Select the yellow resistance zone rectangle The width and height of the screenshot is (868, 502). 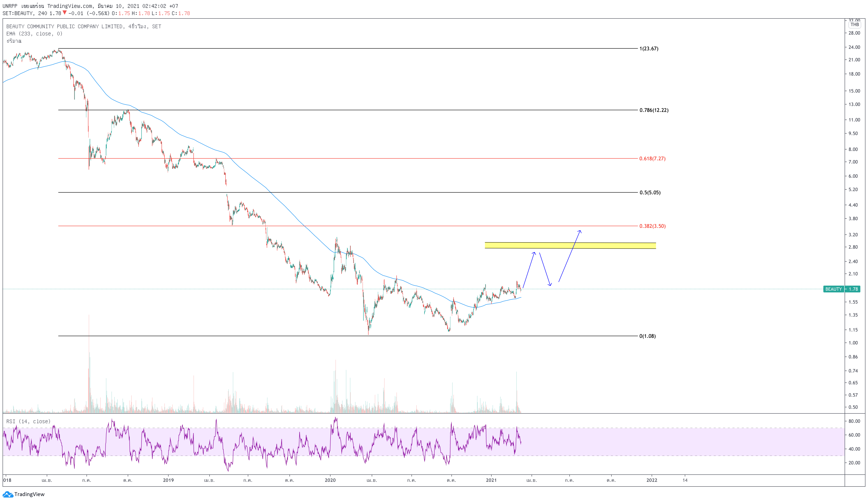click(570, 245)
